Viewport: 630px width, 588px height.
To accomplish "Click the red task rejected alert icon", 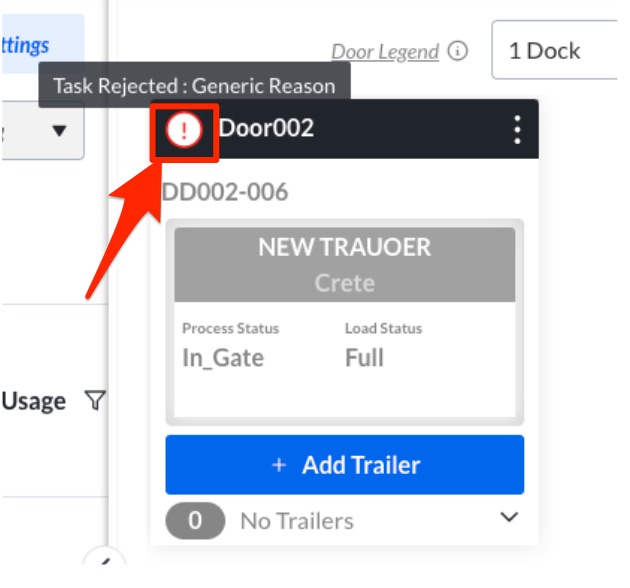I will 184,129.
